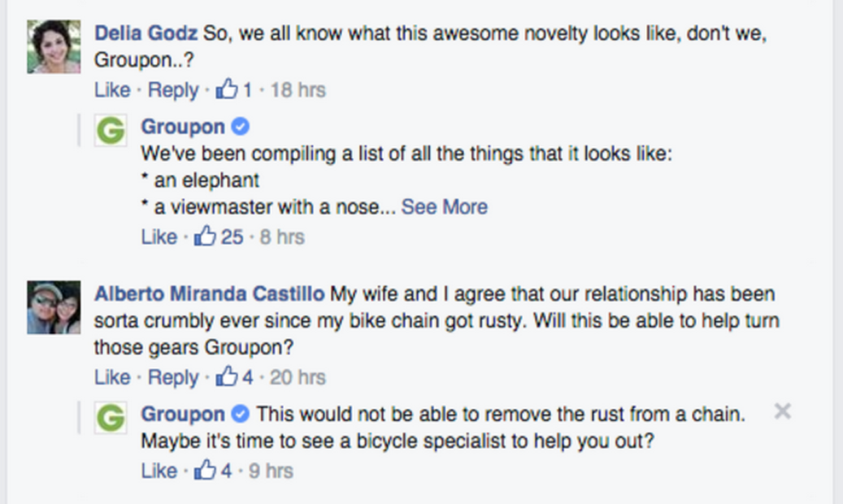
Task: Like Delia Godz's comment
Action: [x=112, y=90]
